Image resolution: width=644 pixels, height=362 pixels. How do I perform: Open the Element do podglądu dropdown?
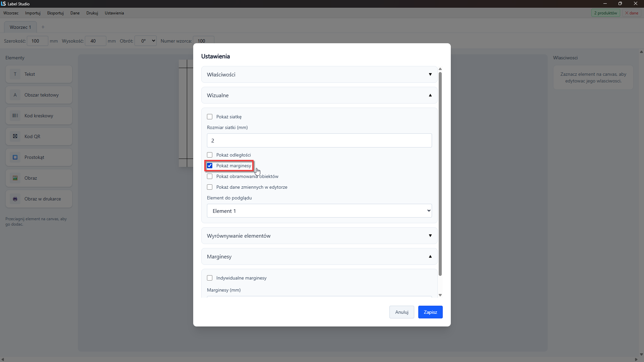(x=319, y=211)
